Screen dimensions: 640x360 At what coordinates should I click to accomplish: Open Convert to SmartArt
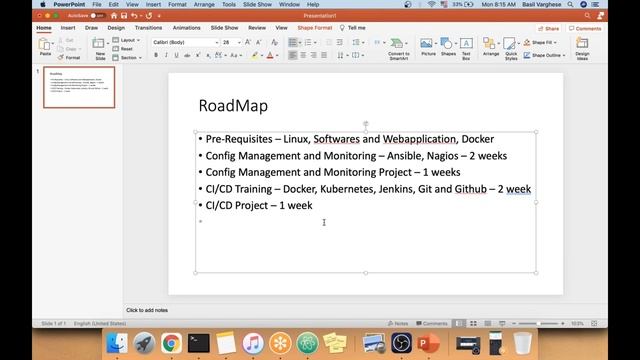pos(398,49)
